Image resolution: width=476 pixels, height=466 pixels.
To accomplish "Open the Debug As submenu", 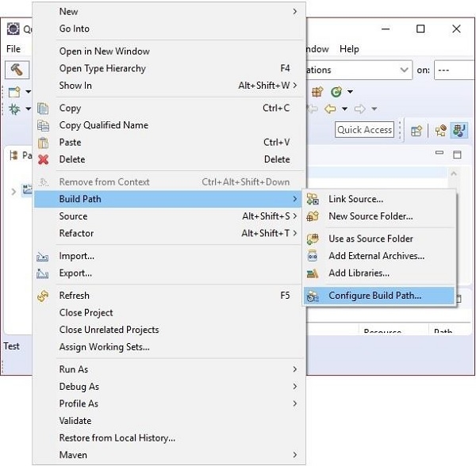I will tap(169, 387).
